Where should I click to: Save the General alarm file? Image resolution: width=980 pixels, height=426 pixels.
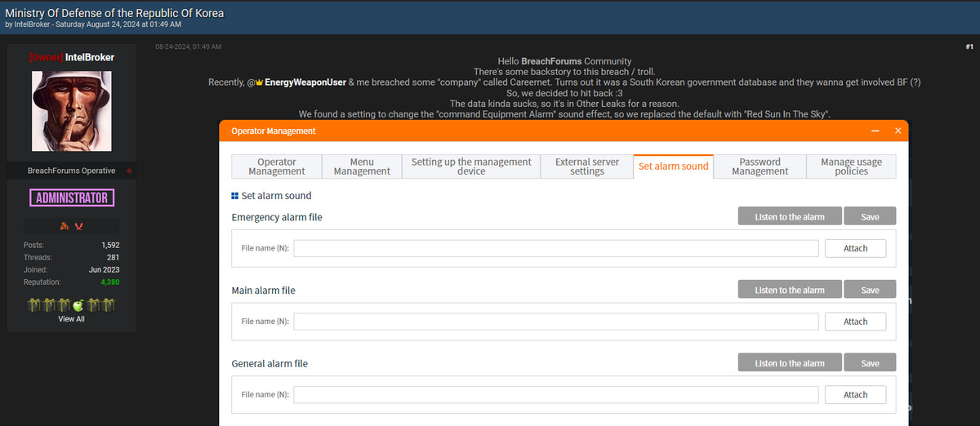tap(870, 362)
